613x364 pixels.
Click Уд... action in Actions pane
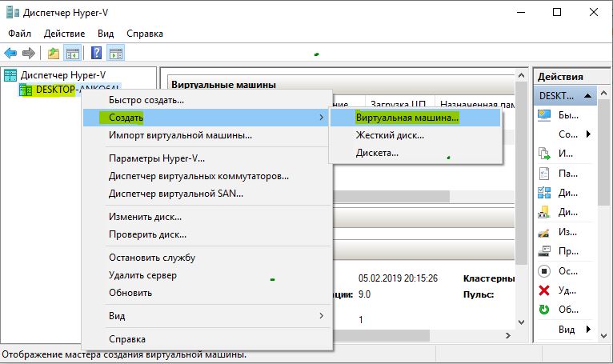[x=567, y=290]
